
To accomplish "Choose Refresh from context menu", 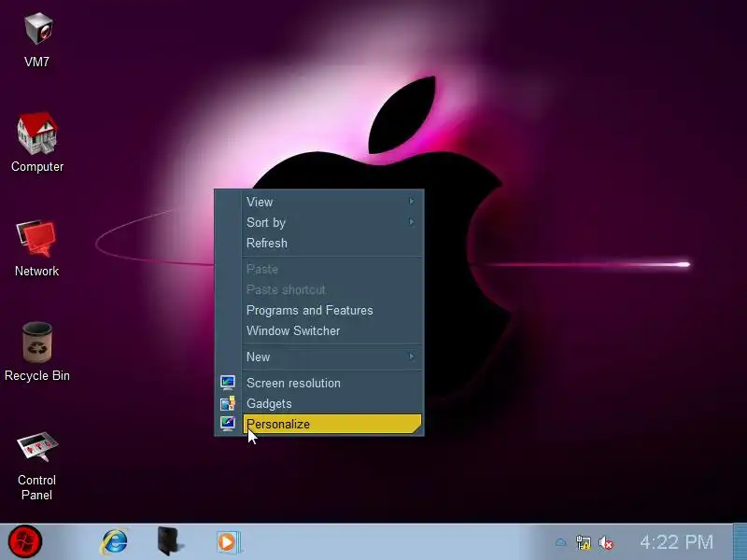I will [332, 243].
